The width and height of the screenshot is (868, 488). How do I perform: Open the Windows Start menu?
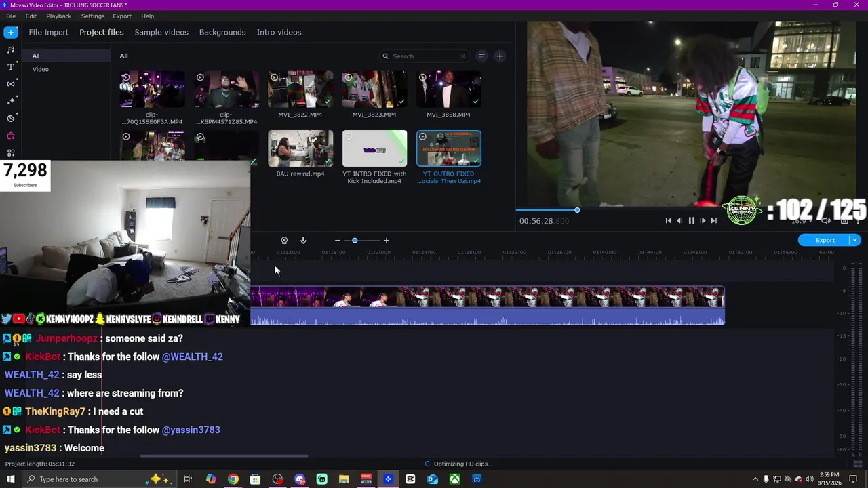click(x=11, y=479)
